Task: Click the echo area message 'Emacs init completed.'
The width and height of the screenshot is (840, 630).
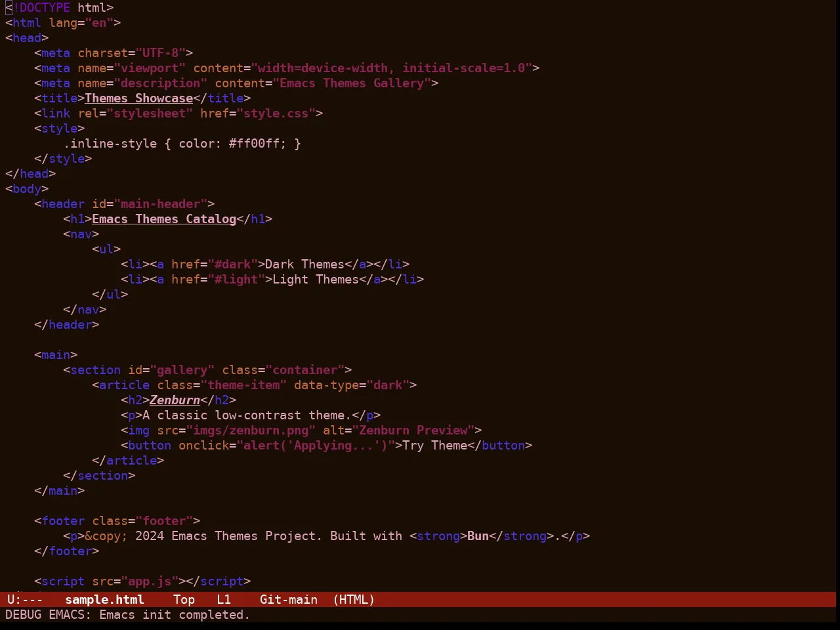Action: [175, 614]
